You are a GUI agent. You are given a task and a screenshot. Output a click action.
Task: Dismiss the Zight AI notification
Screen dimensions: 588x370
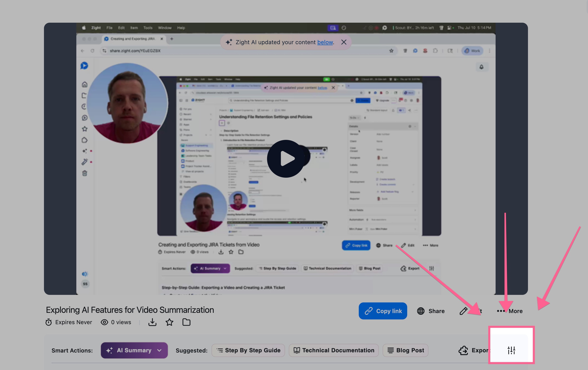(x=344, y=42)
